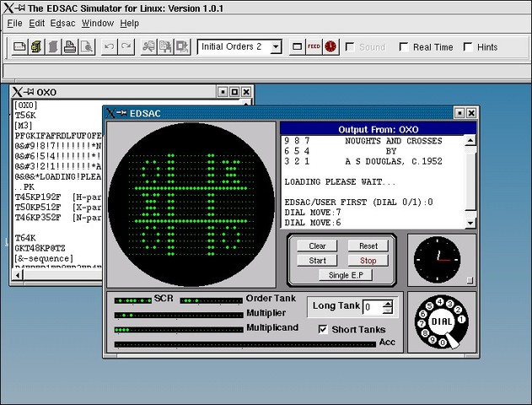Click the New tape toolbar icon
Viewport: 532px width, 405px height.
click(x=19, y=47)
